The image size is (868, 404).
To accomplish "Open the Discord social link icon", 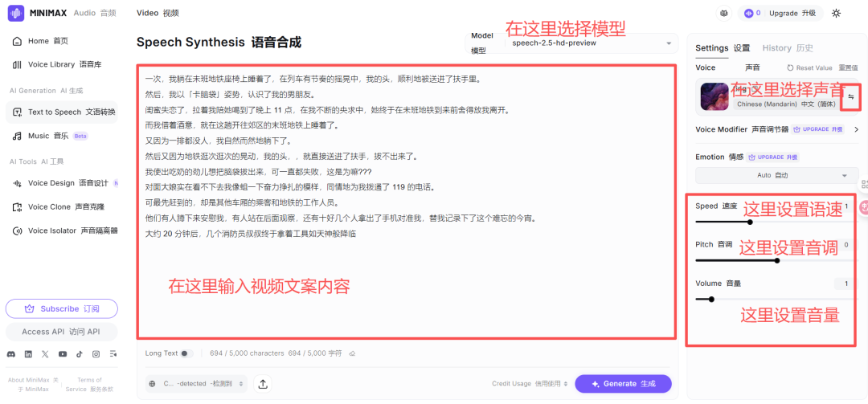I will (x=11, y=353).
